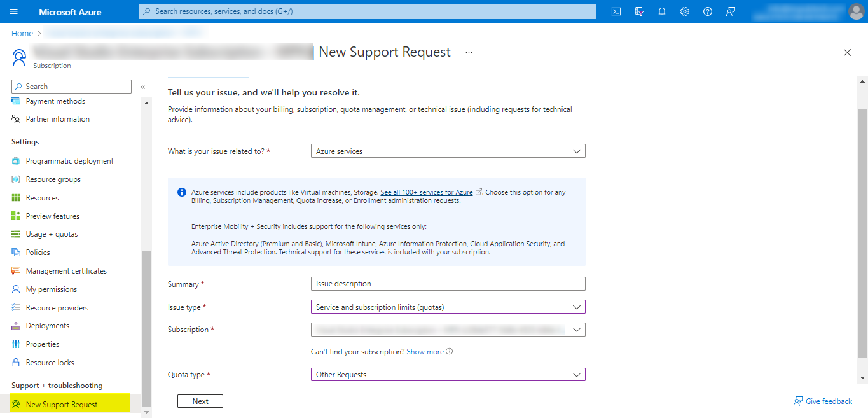Click the user account avatar
Image resolution: width=868 pixels, height=418 pixels.
tap(856, 11)
